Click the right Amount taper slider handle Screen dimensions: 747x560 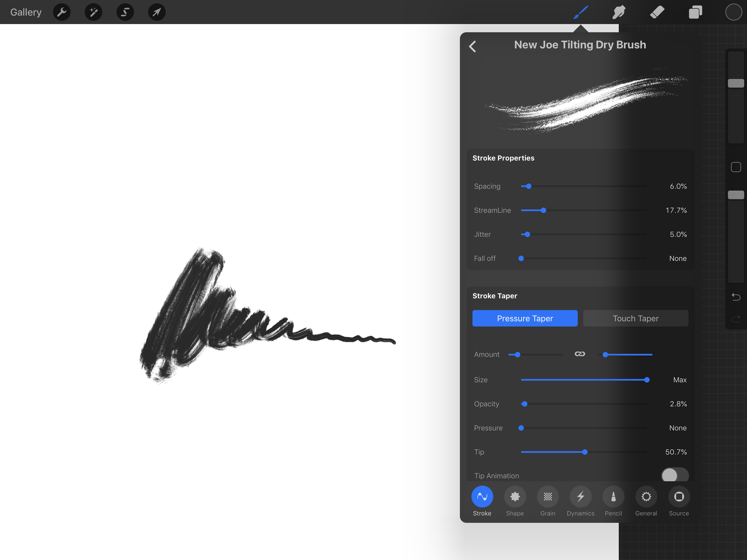pos(605,354)
